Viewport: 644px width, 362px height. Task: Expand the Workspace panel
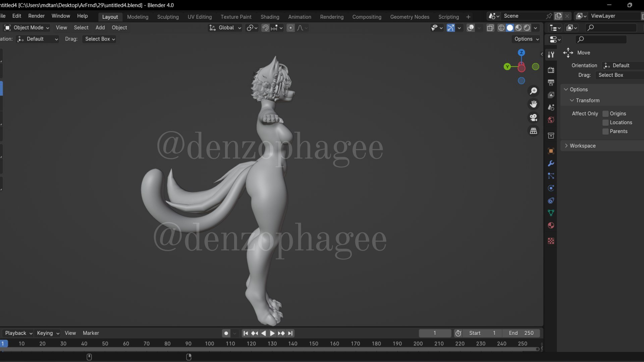pyautogui.click(x=582, y=146)
